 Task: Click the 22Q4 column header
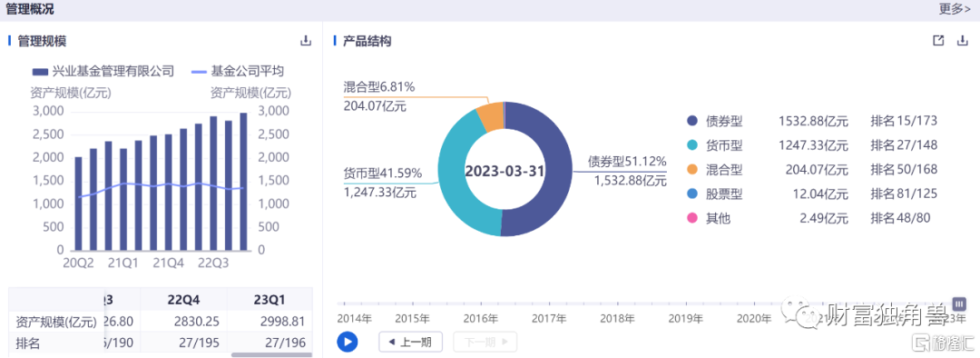(183, 299)
